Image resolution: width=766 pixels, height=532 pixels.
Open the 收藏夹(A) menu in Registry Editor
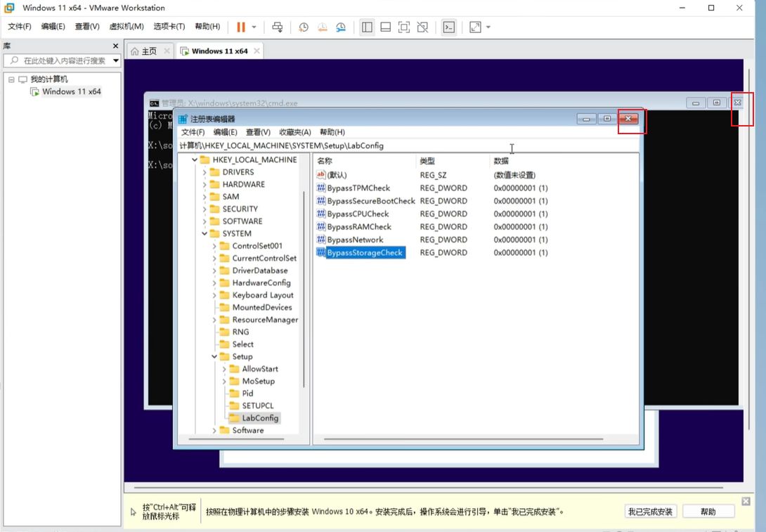[x=294, y=132]
